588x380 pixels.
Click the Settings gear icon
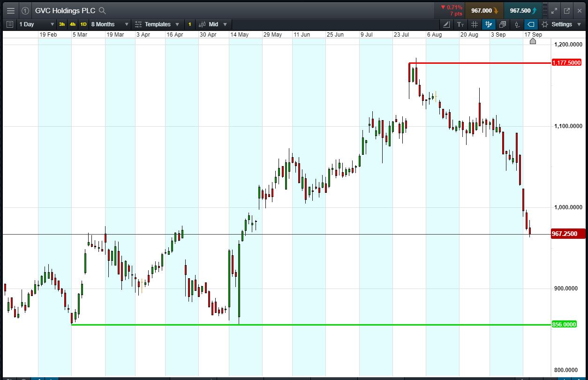click(x=544, y=24)
